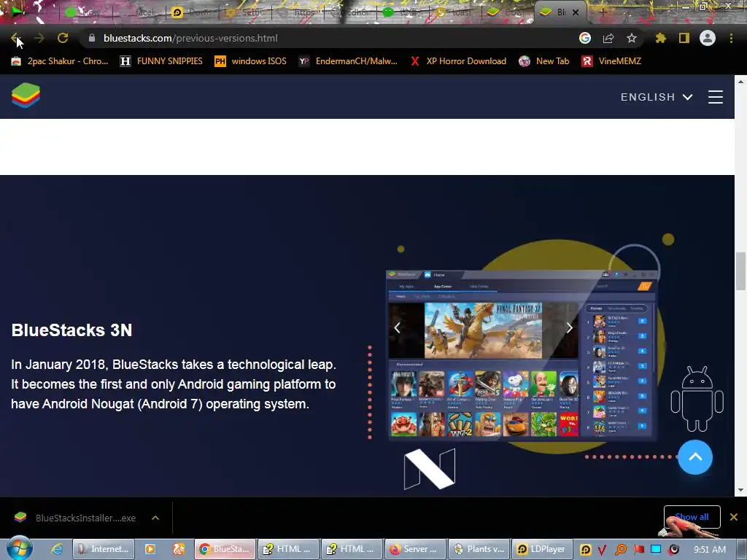The height and width of the screenshot is (560, 747).
Task: Click the BlueStacks 3N heading text
Action: click(71, 330)
